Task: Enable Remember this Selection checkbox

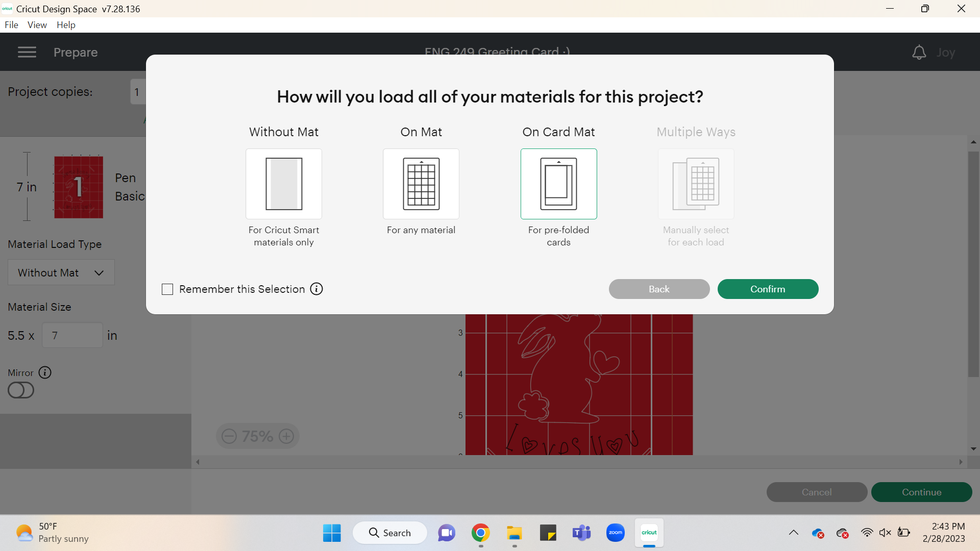Action: point(167,289)
